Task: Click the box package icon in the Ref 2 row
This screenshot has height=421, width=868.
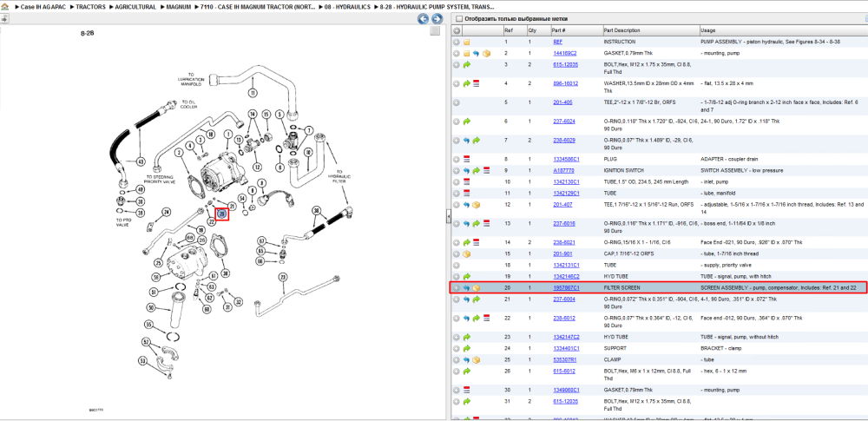Action: (x=486, y=54)
